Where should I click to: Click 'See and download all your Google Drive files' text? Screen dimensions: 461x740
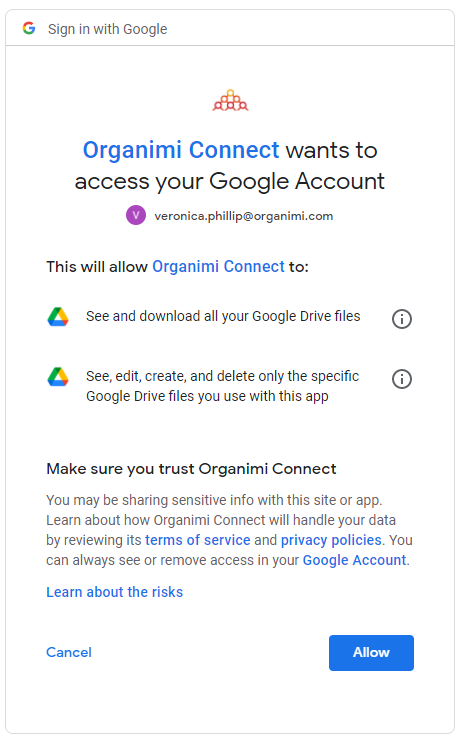coord(223,316)
